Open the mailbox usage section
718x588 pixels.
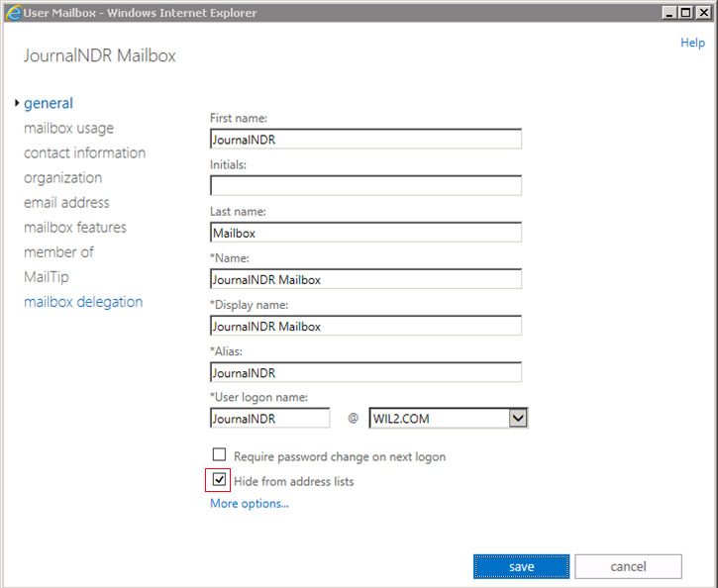[68, 128]
